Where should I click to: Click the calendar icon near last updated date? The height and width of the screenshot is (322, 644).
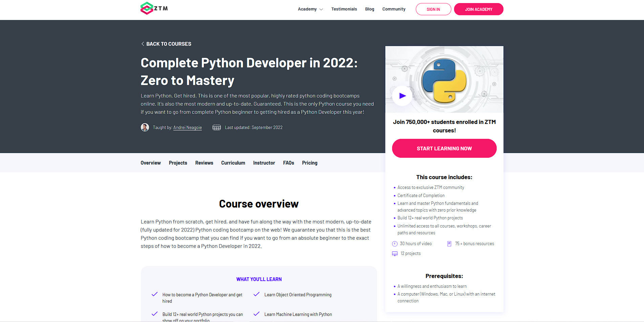(x=216, y=127)
